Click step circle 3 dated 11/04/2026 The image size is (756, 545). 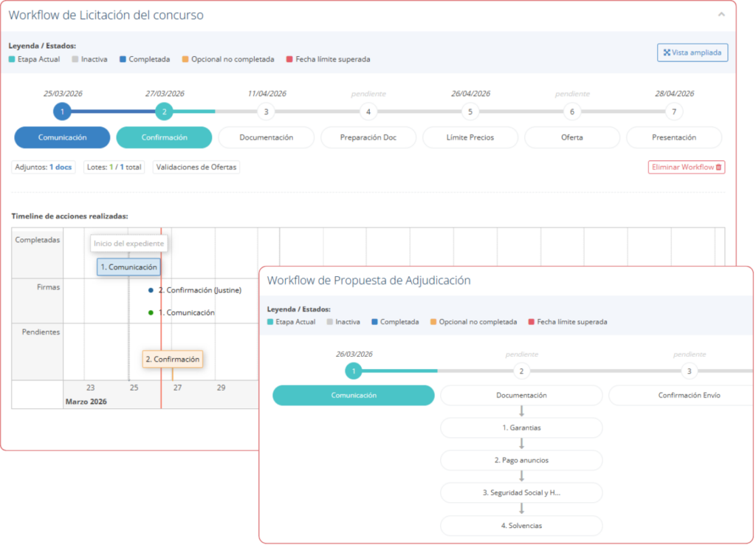point(267,112)
